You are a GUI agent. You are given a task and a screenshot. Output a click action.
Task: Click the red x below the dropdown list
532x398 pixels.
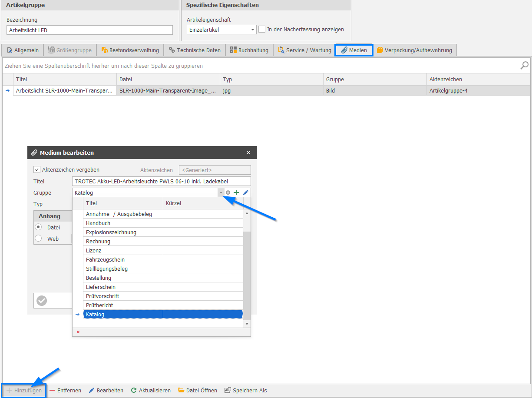click(x=78, y=332)
